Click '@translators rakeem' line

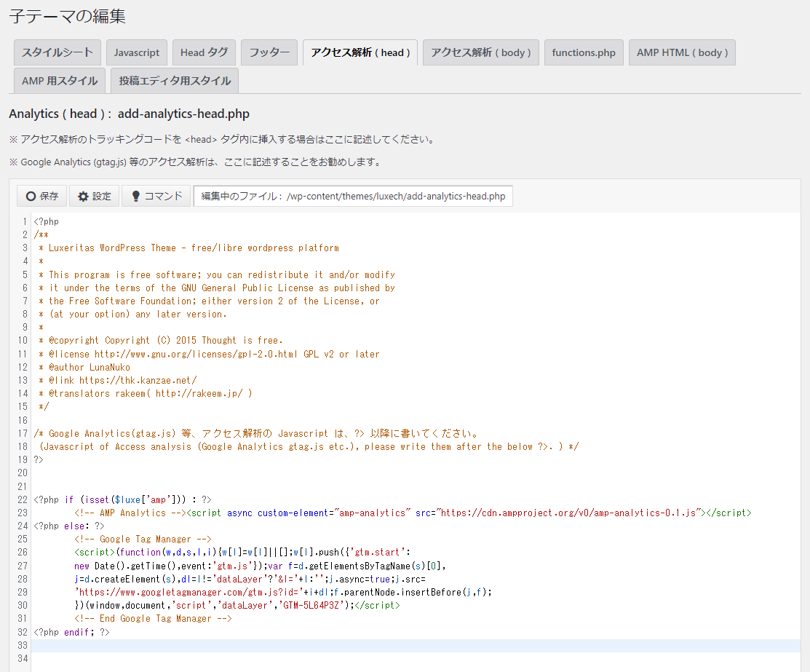coord(145,393)
